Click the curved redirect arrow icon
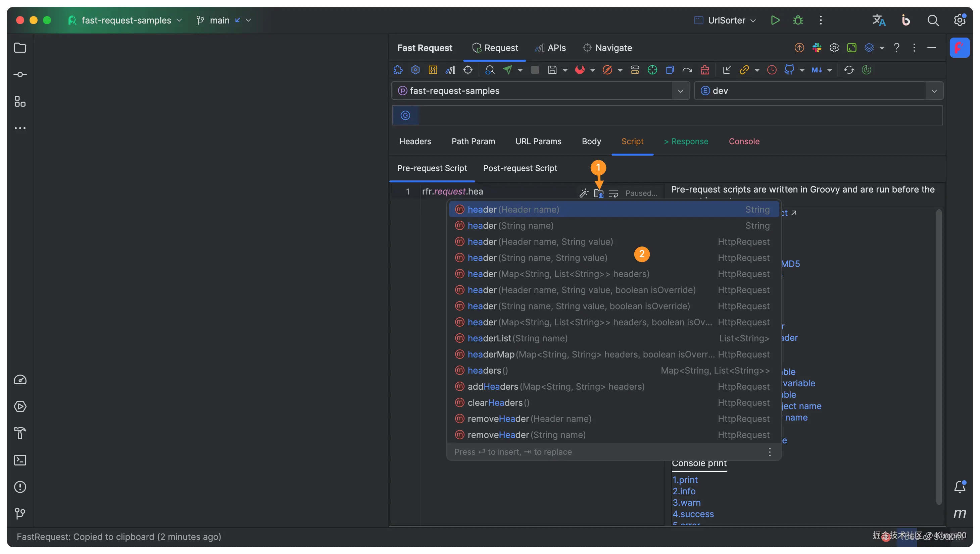 click(x=687, y=70)
